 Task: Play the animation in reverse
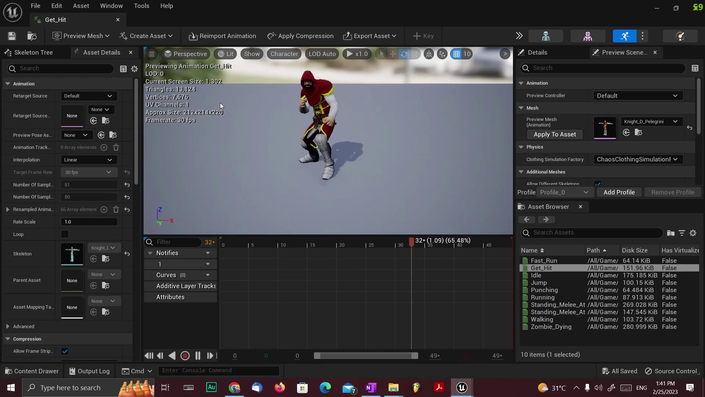tap(172, 356)
